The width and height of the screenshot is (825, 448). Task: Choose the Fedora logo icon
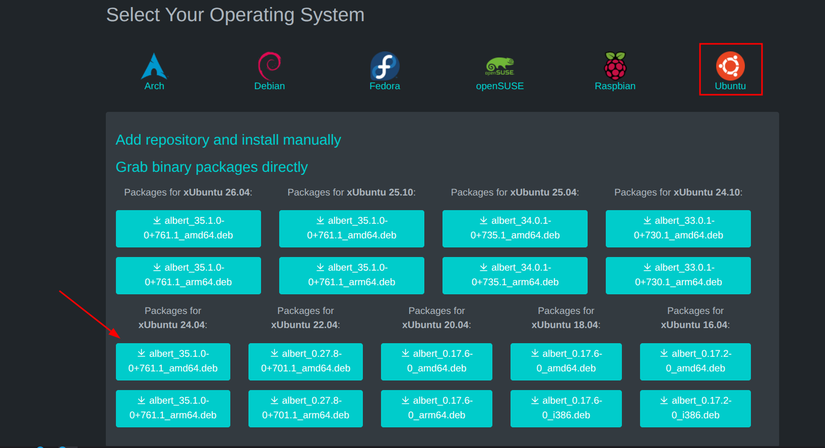(x=385, y=66)
